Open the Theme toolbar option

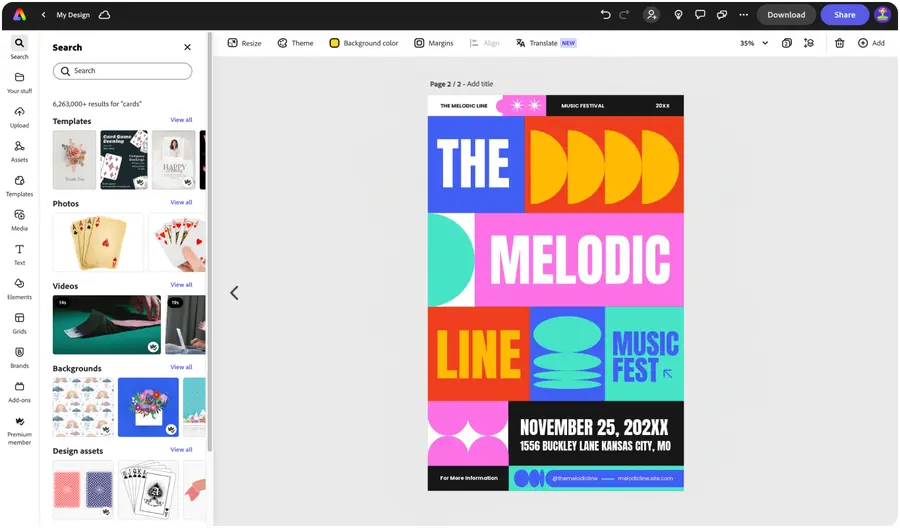click(296, 43)
